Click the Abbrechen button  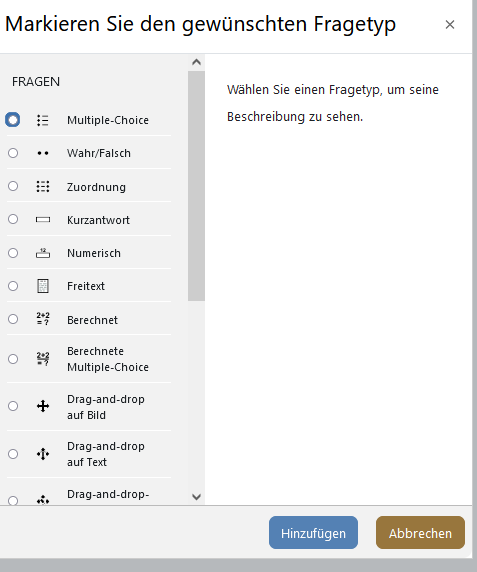click(420, 533)
